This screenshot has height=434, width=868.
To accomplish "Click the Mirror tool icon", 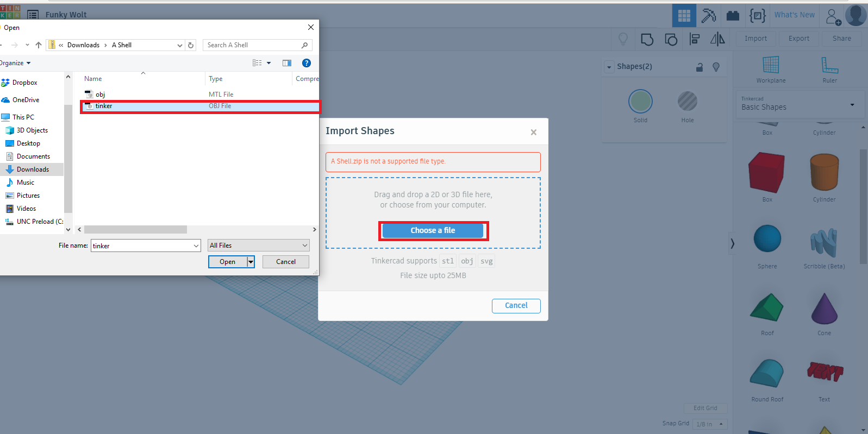I will pos(717,39).
